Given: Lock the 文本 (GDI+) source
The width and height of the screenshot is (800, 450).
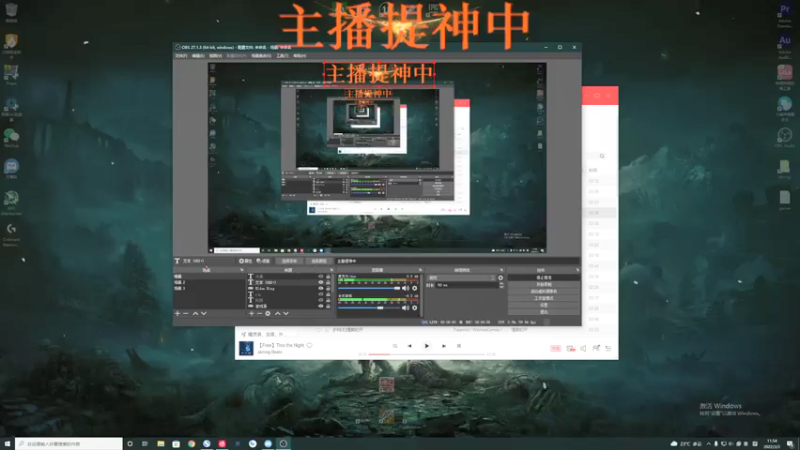Looking at the screenshot, I should pyautogui.click(x=328, y=282).
